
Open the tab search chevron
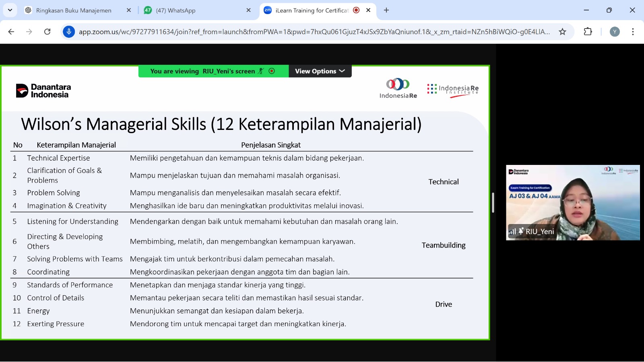tap(10, 10)
